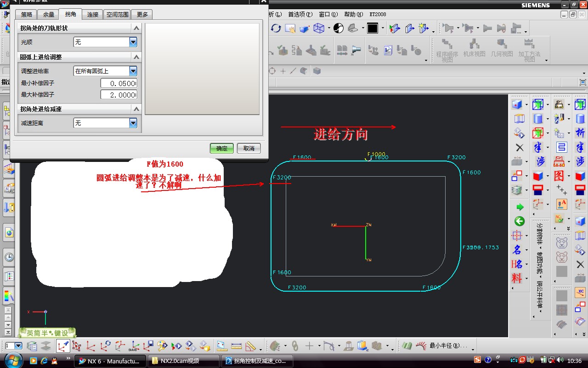Click the chain link icon in bottom toolbar

(x=295, y=345)
